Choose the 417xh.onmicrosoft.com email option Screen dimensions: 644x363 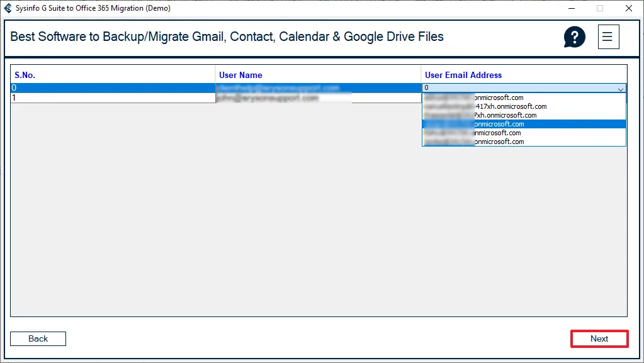(524, 106)
